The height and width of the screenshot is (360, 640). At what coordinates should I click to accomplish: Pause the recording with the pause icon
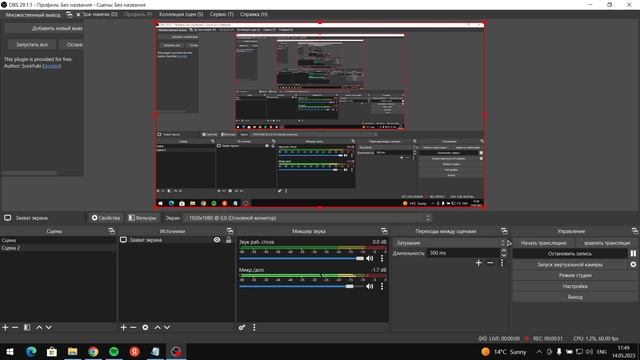tap(633, 253)
